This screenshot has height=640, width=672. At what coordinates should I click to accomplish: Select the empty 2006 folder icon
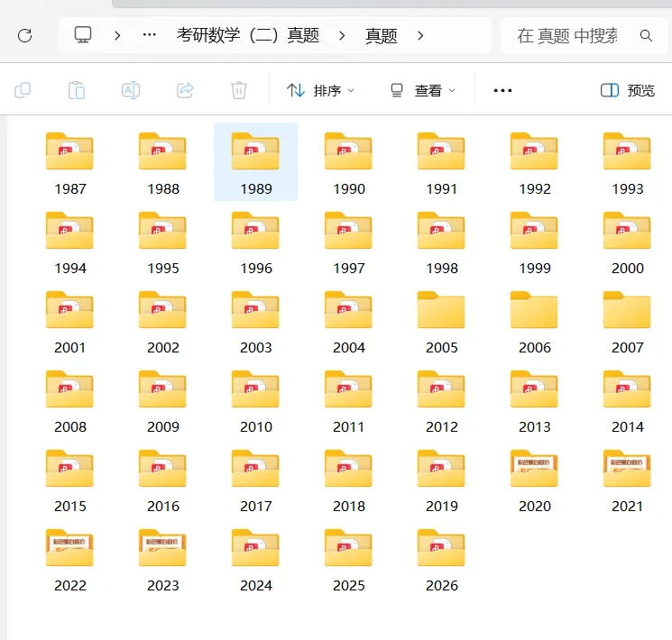point(534,309)
